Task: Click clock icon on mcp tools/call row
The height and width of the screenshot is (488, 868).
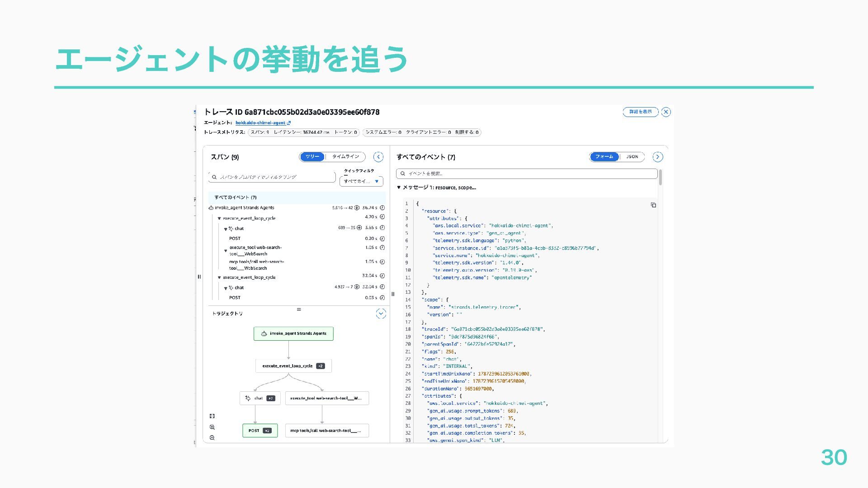Action: [382, 262]
